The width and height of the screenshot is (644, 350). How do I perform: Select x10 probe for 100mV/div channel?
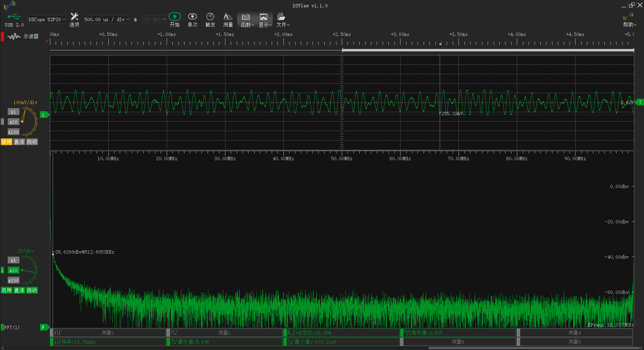pos(13,122)
